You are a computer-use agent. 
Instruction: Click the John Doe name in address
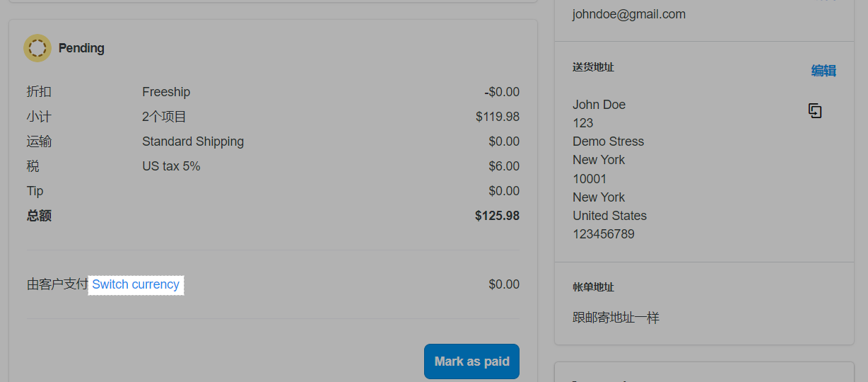(x=599, y=105)
